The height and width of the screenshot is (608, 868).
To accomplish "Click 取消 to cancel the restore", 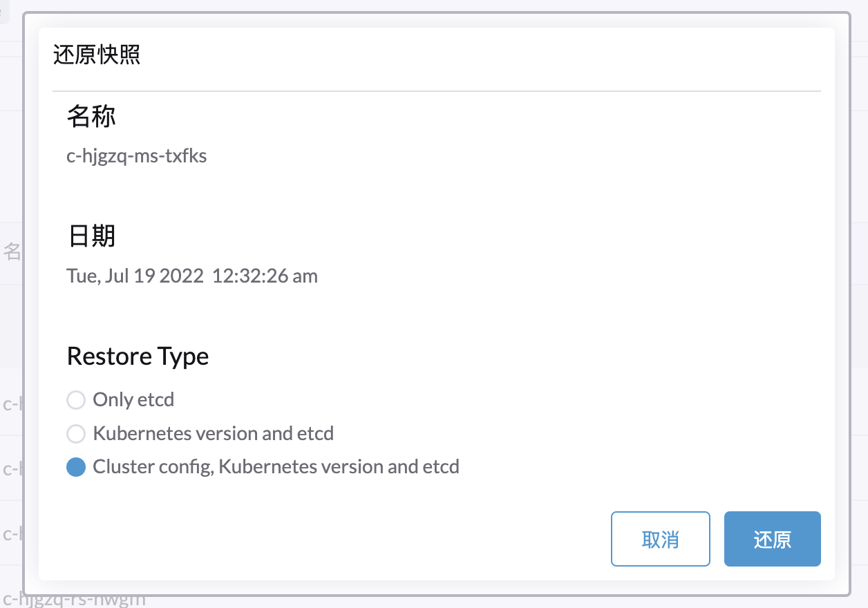I will click(x=660, y=539).
